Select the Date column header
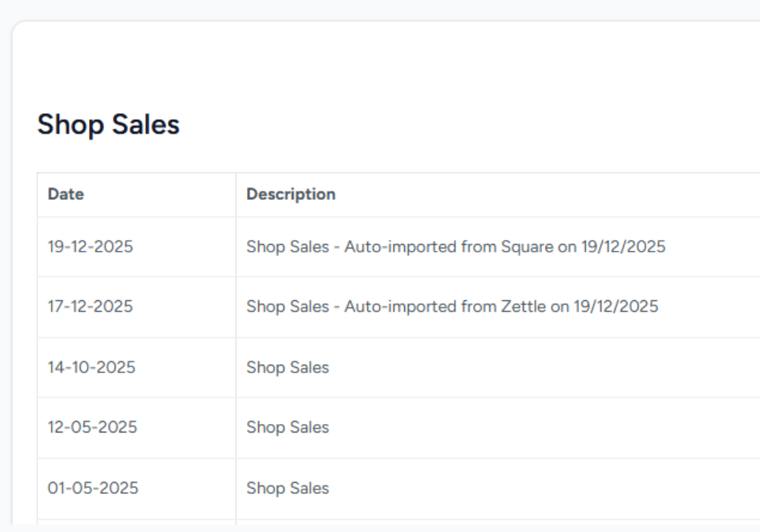760x532 pixels. click(x=66, y=195)
